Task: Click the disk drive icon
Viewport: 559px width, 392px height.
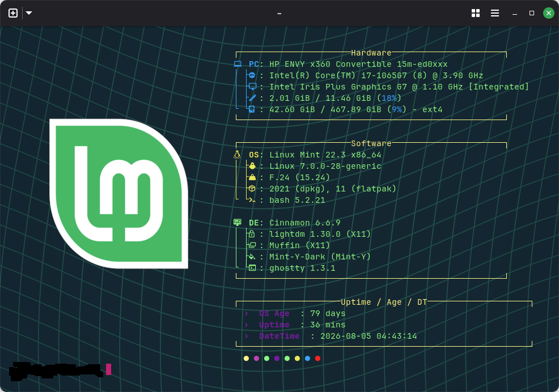Action: point(252,109)
